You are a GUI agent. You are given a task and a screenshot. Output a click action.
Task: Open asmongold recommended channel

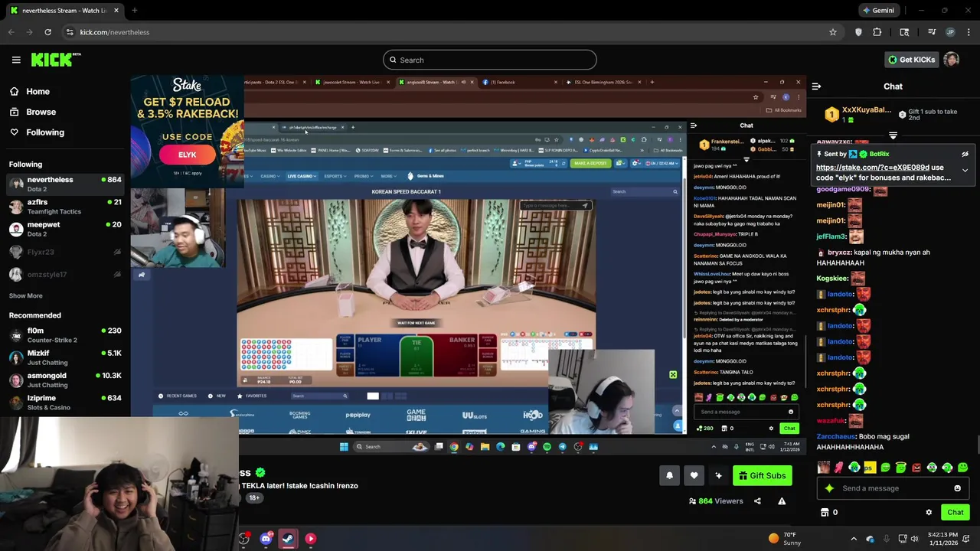pos(65,380)
